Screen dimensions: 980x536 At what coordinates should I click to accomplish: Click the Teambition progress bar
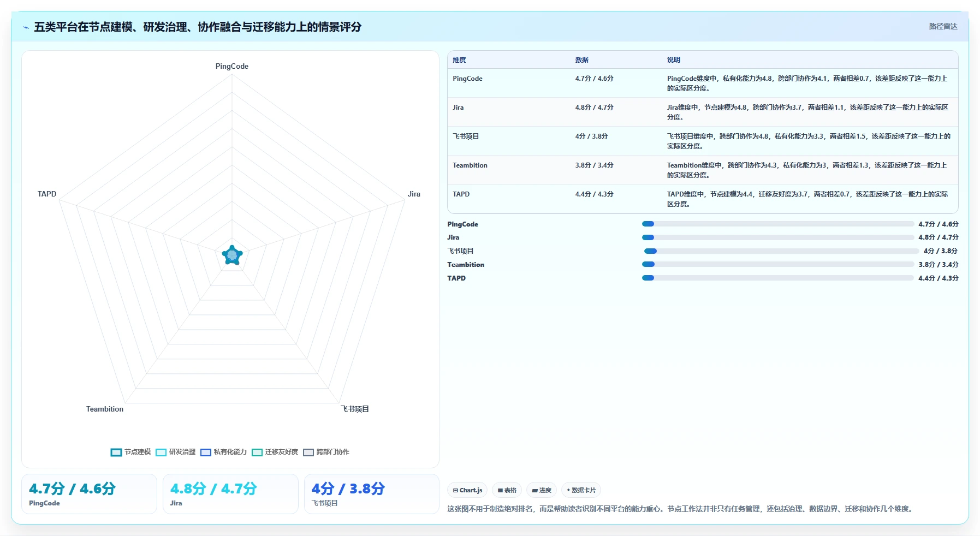tap(778, 264)
